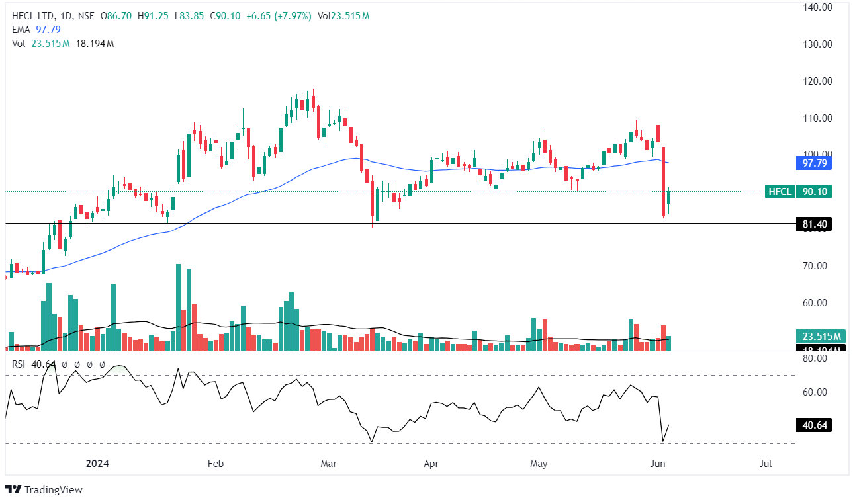The image size is (855, 504).
Task: Click the 80.00 RSI scale label
Action: pyautogui.click(x=814, y=359)
